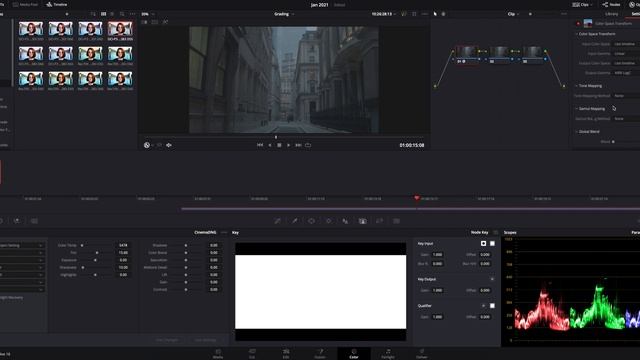The height and width of the screenshot is (360, 640).
Task: Click the highlight wand icon above viewer
Action: click(x=165, y=22)
